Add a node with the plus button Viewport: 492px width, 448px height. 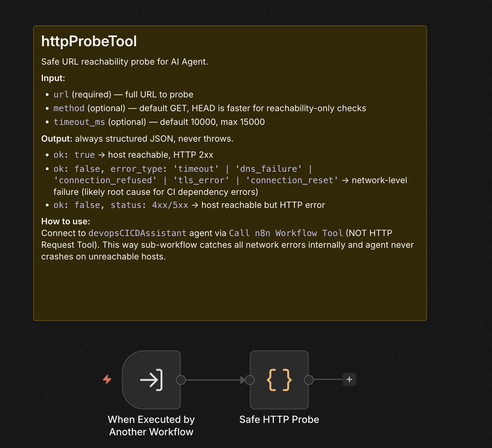click(x=349, y=379)
